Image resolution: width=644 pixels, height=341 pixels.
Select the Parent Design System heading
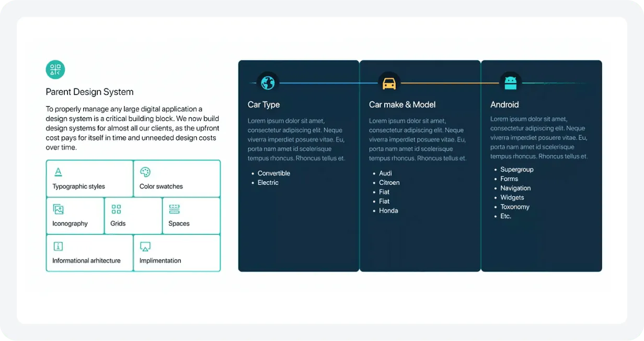tap(89, 92)
